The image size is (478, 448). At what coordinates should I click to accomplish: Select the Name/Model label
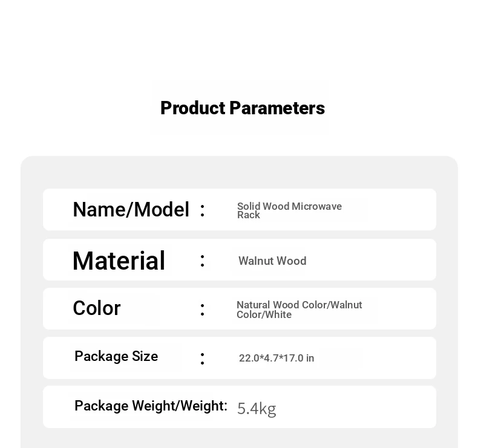pyautogui.click(x=131, y=210)
